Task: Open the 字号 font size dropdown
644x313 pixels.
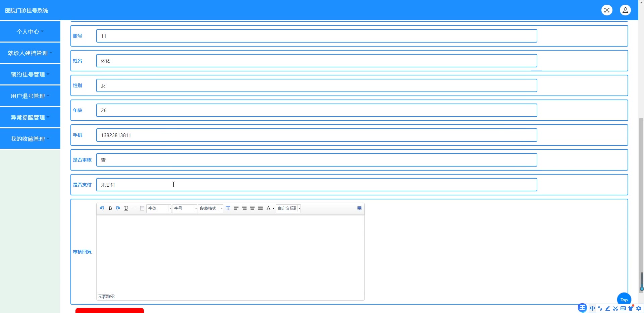Action: [185, 208]
